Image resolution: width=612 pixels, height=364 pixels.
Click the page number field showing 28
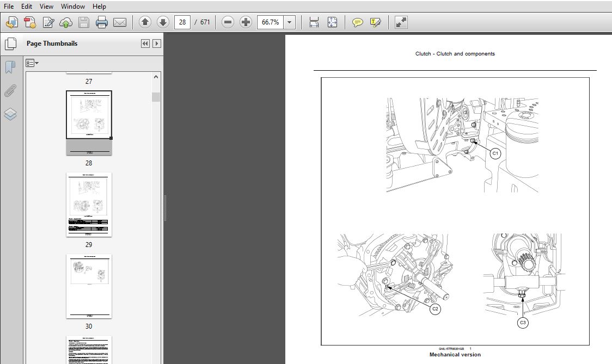click(182, 22)
